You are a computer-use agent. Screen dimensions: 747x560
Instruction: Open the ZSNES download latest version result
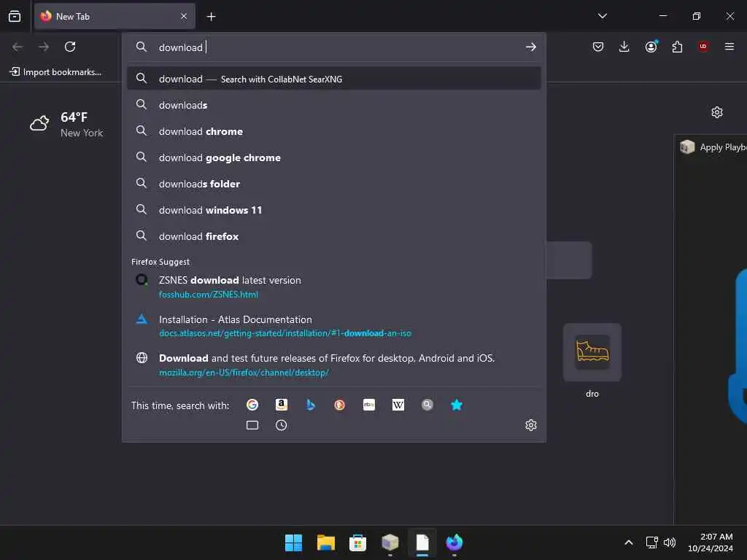pos(334,287)
